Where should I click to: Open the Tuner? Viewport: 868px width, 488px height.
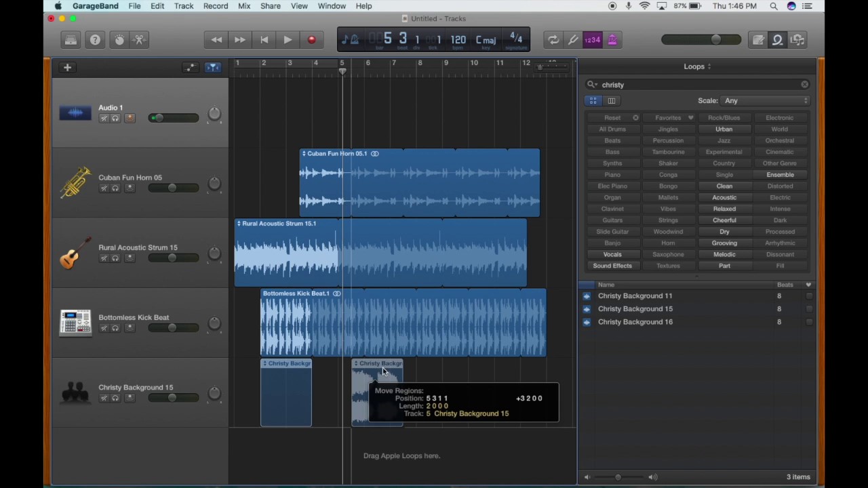(x=573, y=40)
